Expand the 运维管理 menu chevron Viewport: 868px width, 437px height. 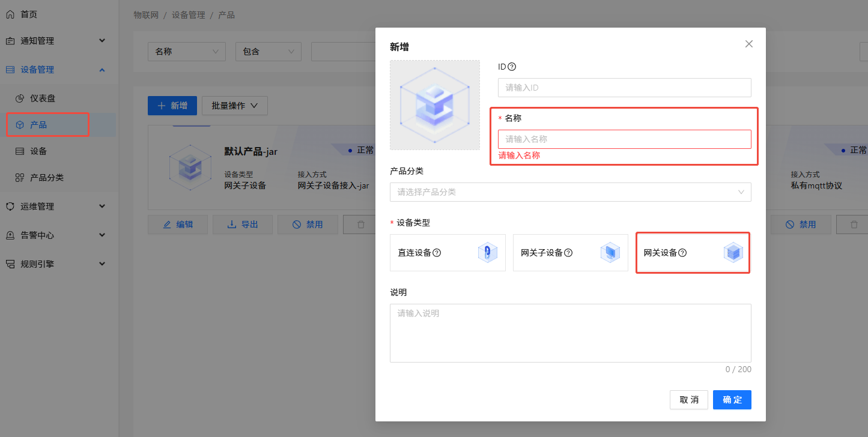(102, 206)
